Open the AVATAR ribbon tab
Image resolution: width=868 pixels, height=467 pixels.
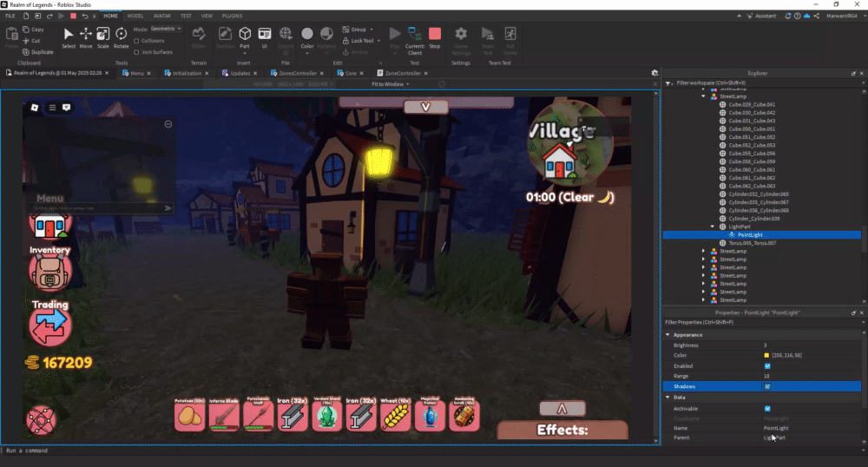point(162,16)
